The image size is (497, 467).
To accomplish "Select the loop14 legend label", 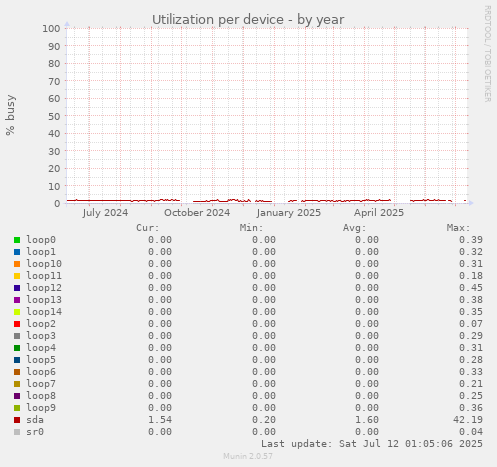I will (44, 312).
